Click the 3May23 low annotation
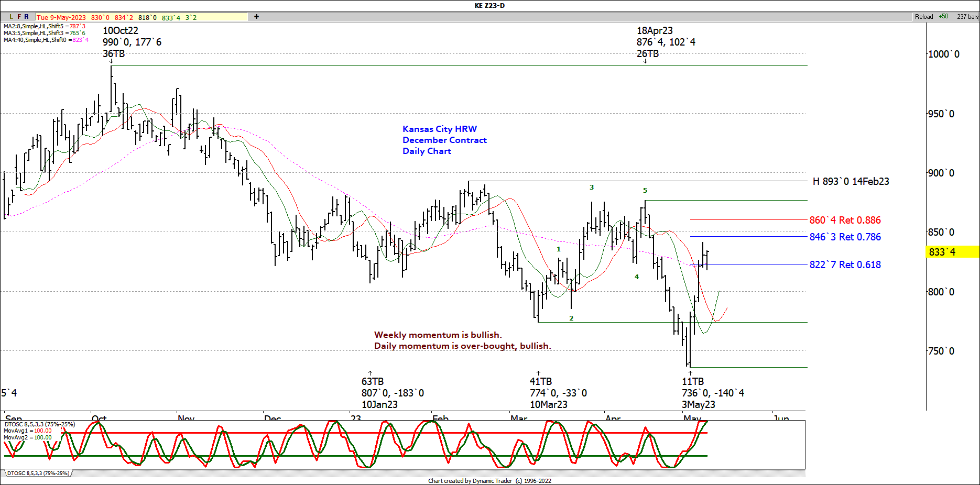This screenshot has height=485, width=980. [713, 393]
